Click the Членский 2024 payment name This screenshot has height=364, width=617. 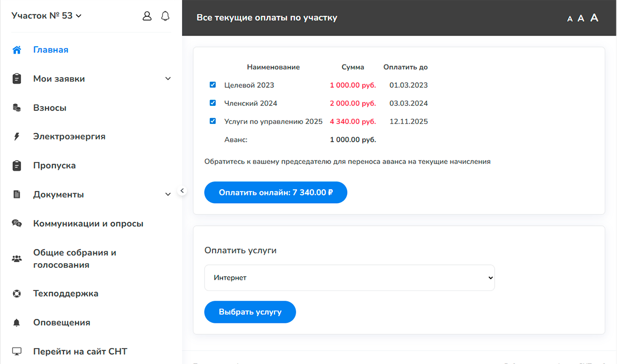click(x=251, y=103)
